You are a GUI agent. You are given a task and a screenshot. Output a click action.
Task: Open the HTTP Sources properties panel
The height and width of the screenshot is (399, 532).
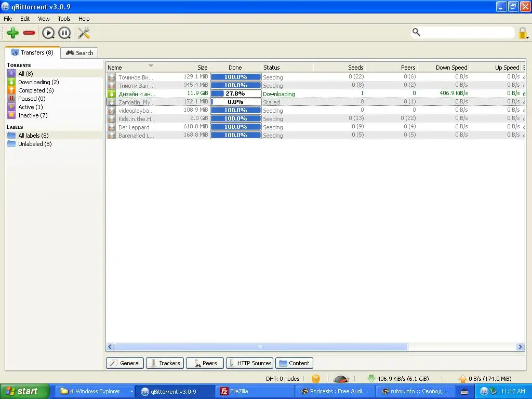pyautogui.click(x=250, y=363)
